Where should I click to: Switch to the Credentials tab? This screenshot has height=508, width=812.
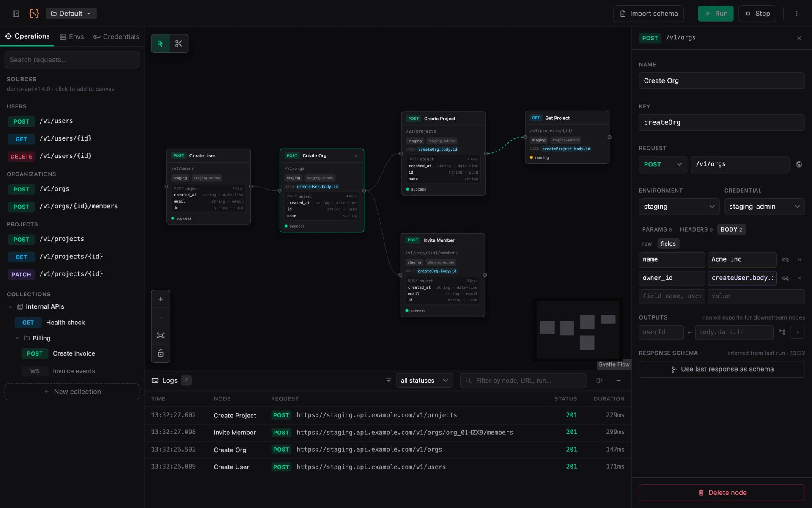[x=116, y=37]
